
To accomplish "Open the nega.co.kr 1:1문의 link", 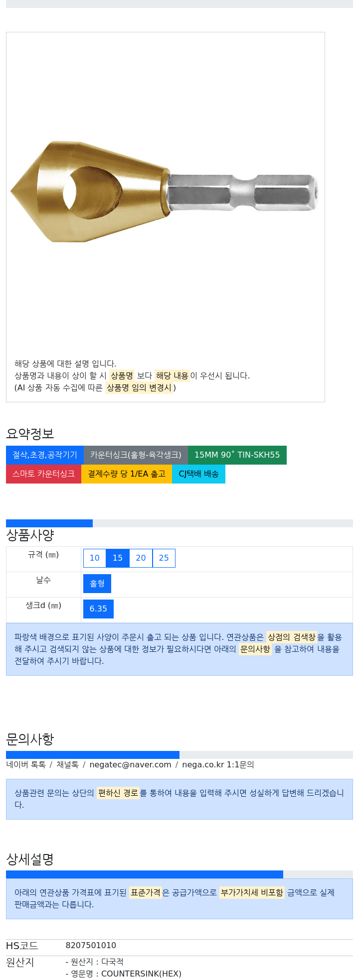I will point(218,765).
